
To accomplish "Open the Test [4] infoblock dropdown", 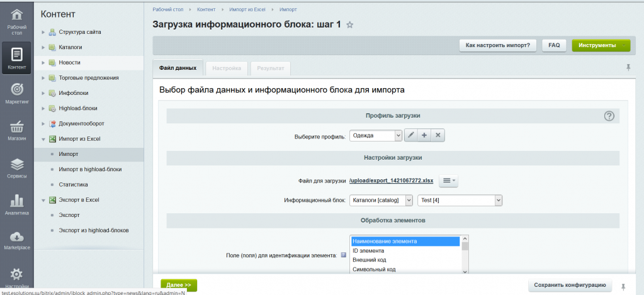I will point(460,200).
